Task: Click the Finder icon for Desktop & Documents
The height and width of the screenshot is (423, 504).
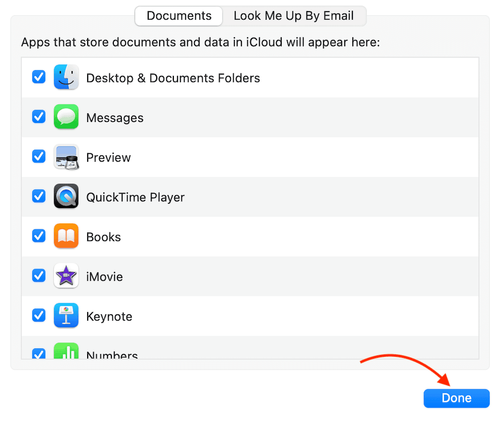Action: coord(66,77)
